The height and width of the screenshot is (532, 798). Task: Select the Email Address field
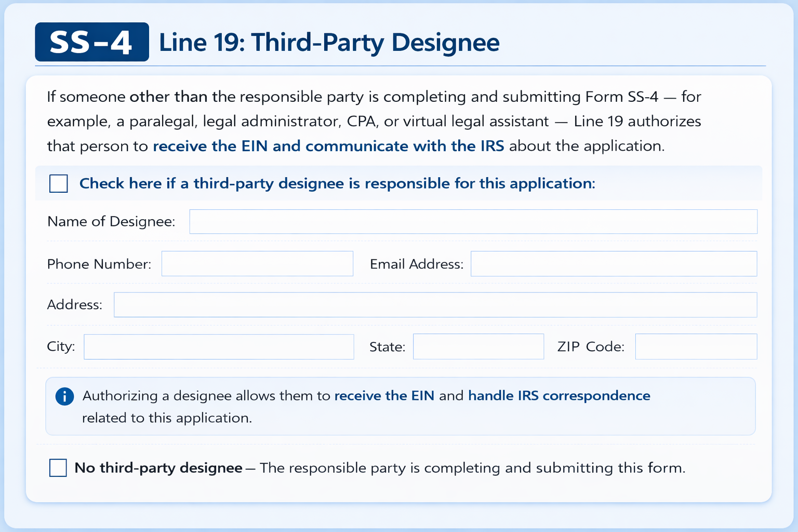[x=613, y=263]
